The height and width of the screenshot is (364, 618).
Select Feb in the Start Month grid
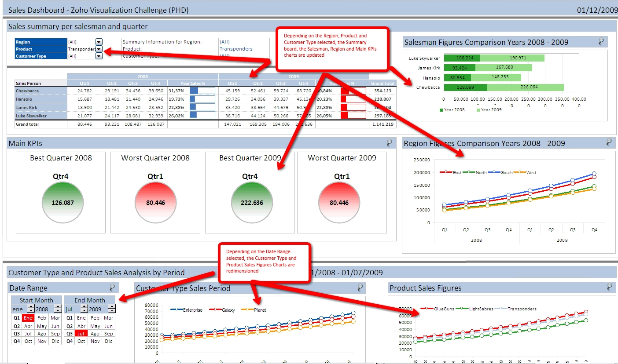pos(42,318)
